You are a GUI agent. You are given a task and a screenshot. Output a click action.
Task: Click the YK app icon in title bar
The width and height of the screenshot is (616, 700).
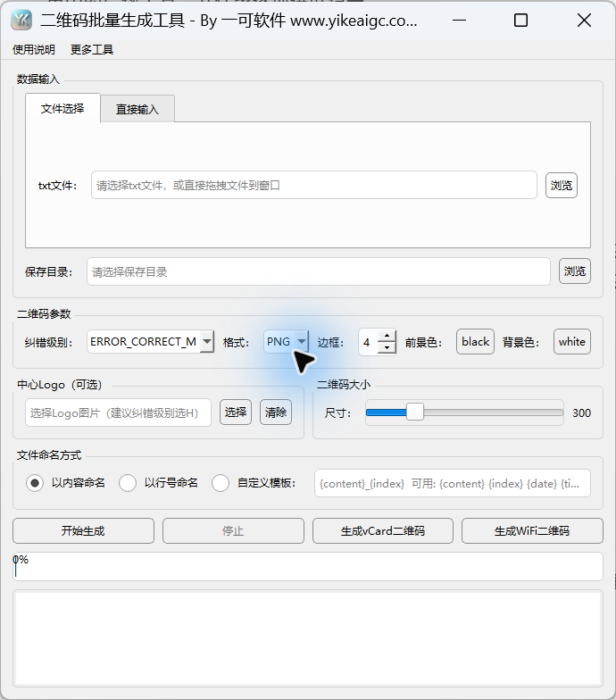(21, 20)
